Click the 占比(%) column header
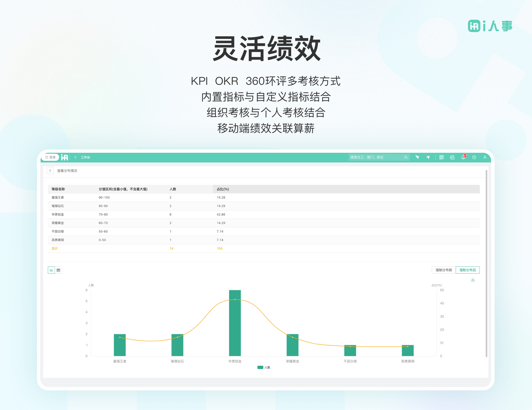Image resolution: width=532 pixels, height=410 pixels. click(x=223, y=189)
